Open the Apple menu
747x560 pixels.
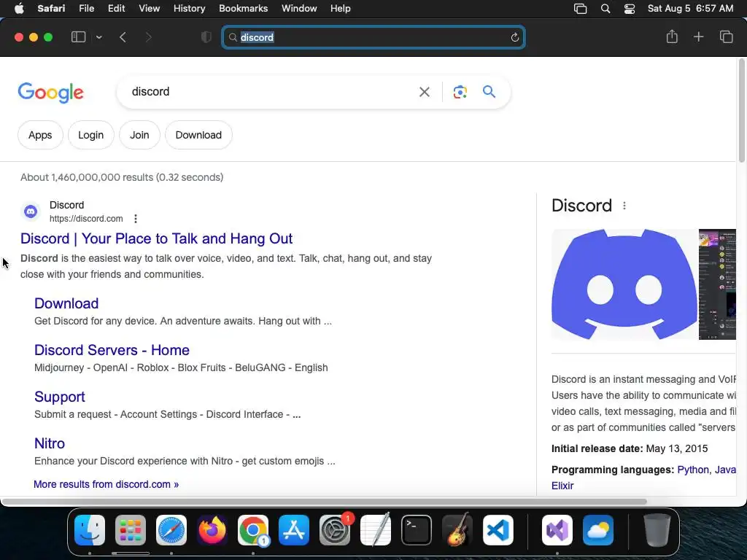(x=19, y=9)
